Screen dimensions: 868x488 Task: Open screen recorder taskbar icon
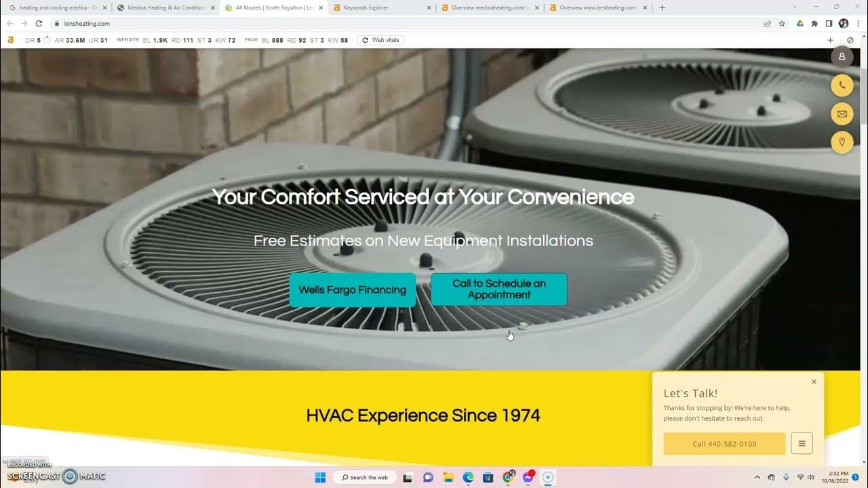(549, 477)
